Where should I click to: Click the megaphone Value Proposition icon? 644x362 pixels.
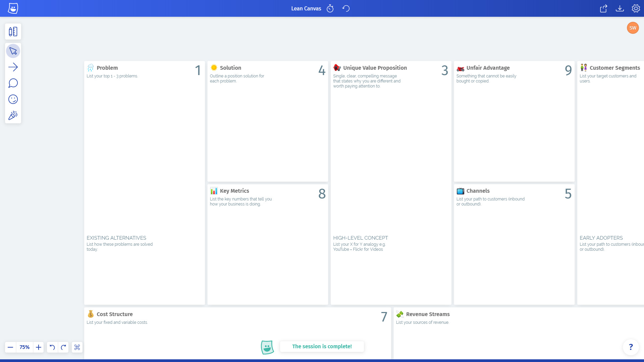click(337, 67)
